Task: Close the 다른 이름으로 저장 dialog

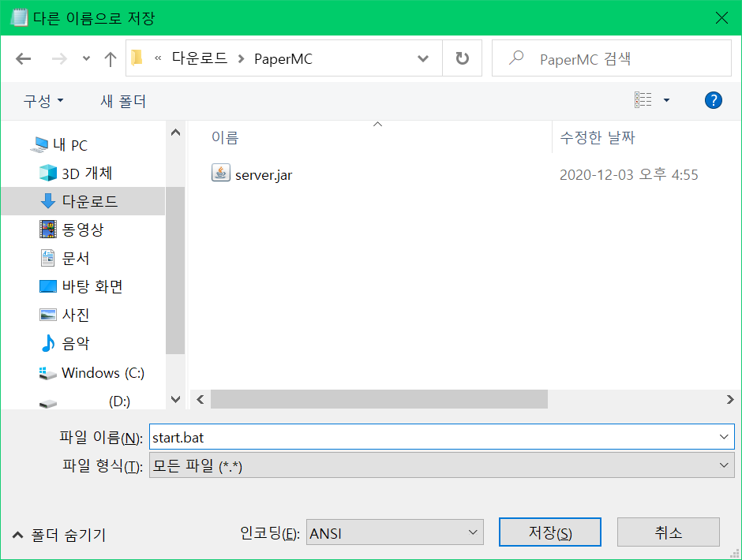Action: [x=721, y=18]
